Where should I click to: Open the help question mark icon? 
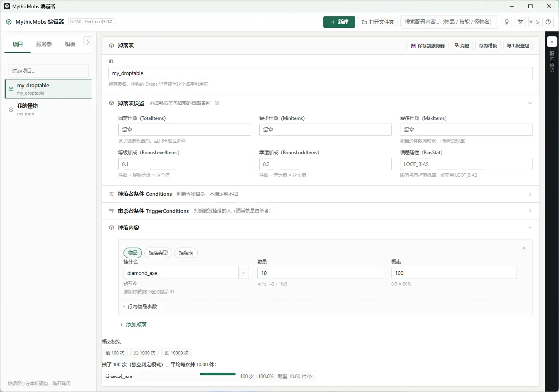548,22
